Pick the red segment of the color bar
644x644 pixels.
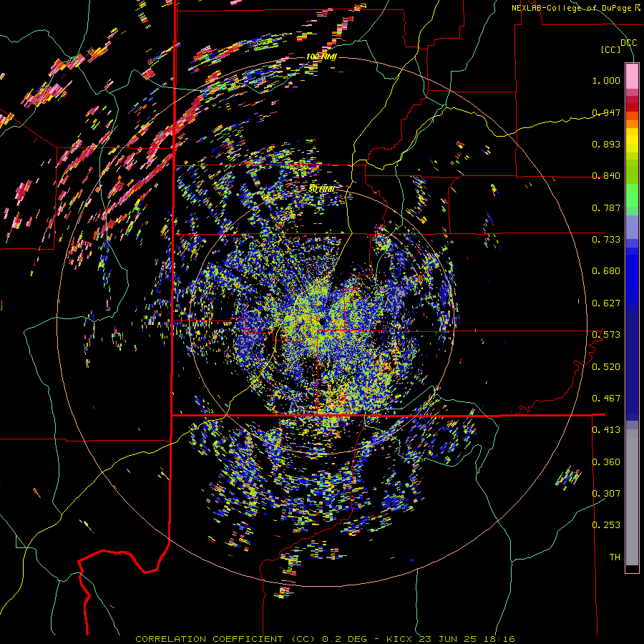[x=632, y=107]
